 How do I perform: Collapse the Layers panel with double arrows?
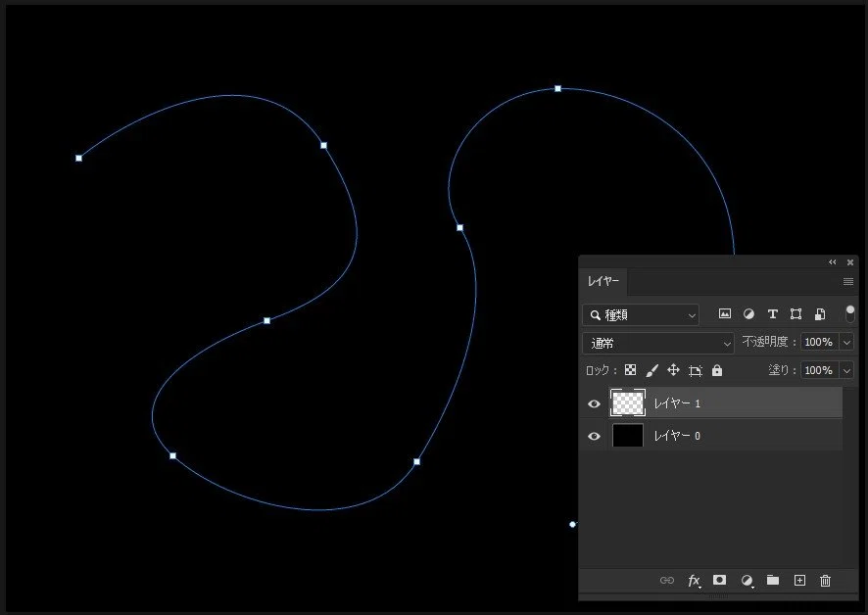832,261
